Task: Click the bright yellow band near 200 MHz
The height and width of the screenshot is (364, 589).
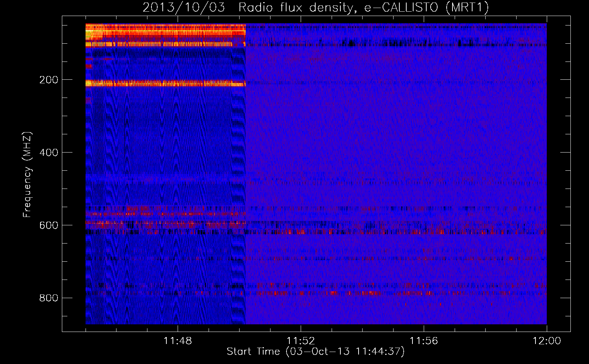Action: [x=166, y=83]
